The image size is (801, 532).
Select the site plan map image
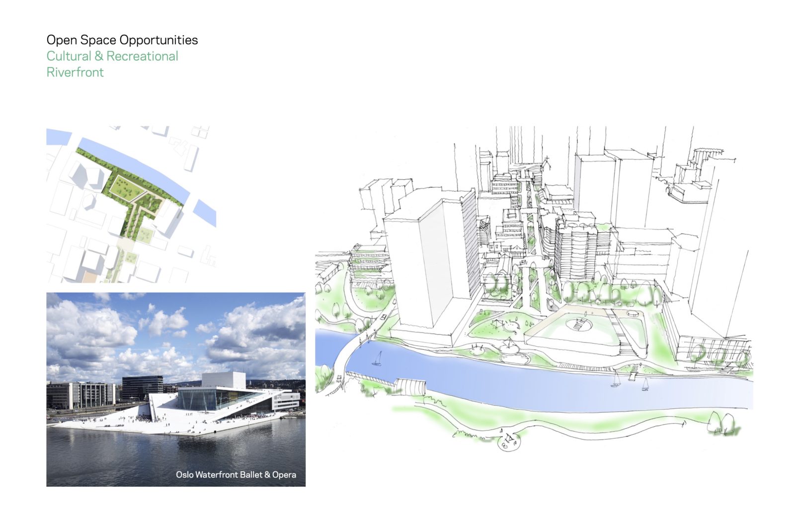pyautogui.click(x=131, y=204)
